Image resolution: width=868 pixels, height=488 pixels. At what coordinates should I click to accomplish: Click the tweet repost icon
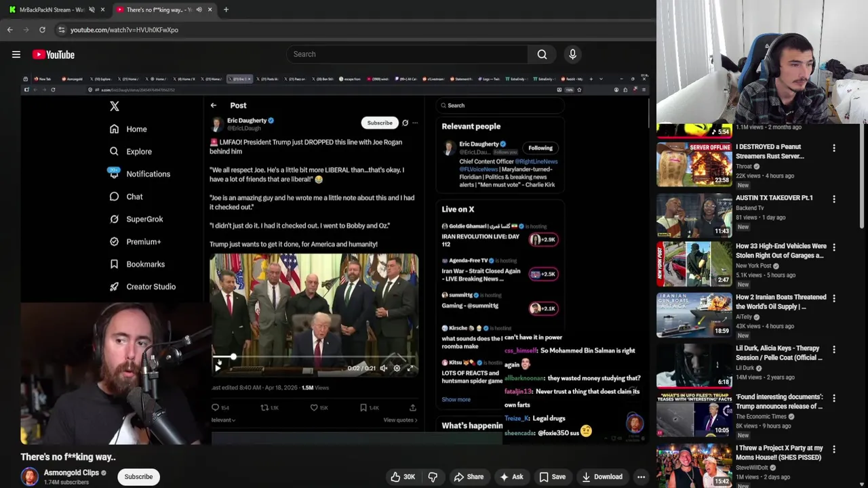click(264, 407)
